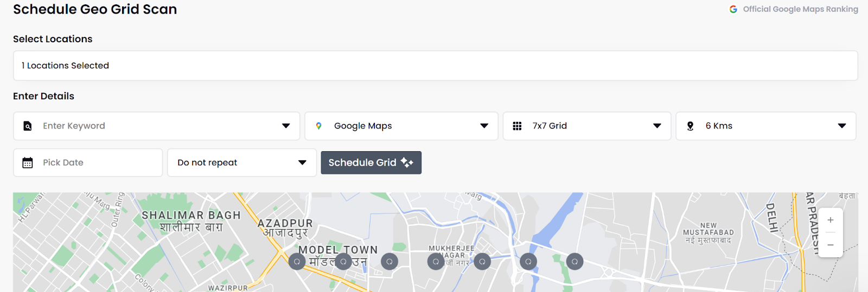Zoom out on the map
The height and width of the screenshot is (292, 868).
[x=831, y=245]
